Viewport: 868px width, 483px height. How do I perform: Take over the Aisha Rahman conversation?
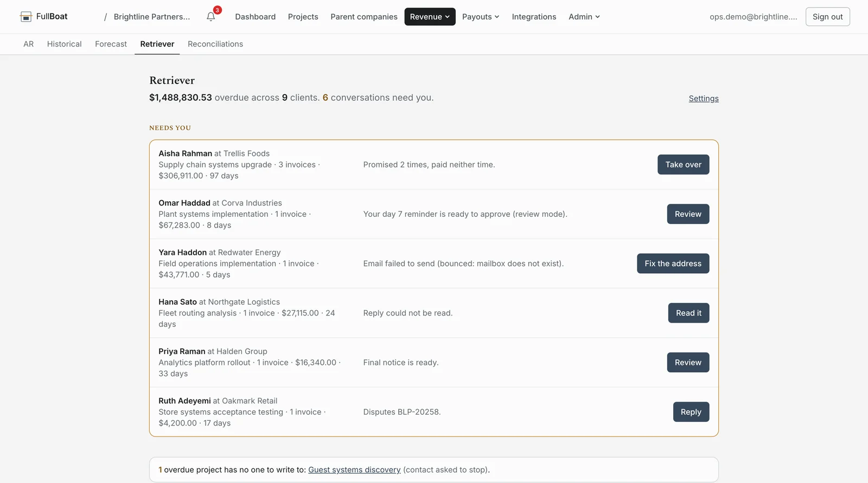[684, 165]
